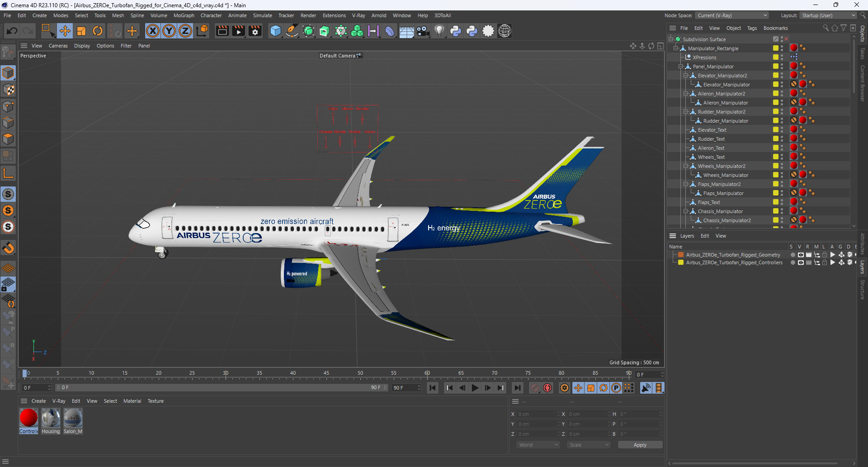Open Material manager Texture menu
Viewport: 868px width, 467px height.
point(156,401)
